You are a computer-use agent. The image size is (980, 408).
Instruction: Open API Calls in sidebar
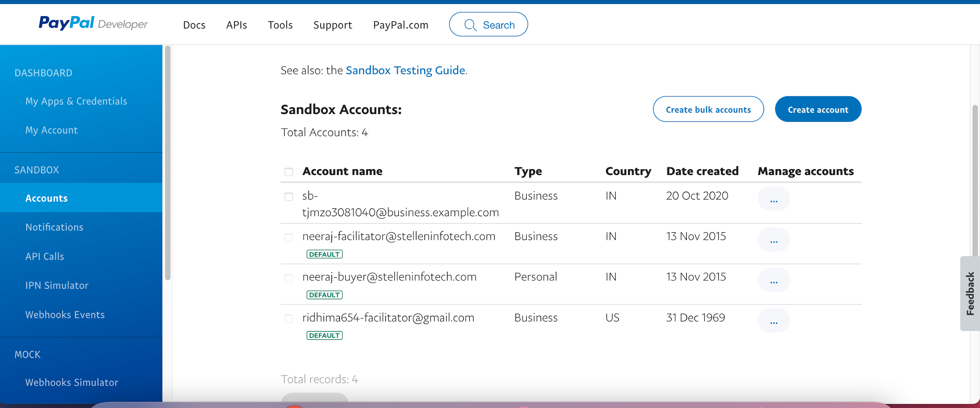tap(45, 257)
